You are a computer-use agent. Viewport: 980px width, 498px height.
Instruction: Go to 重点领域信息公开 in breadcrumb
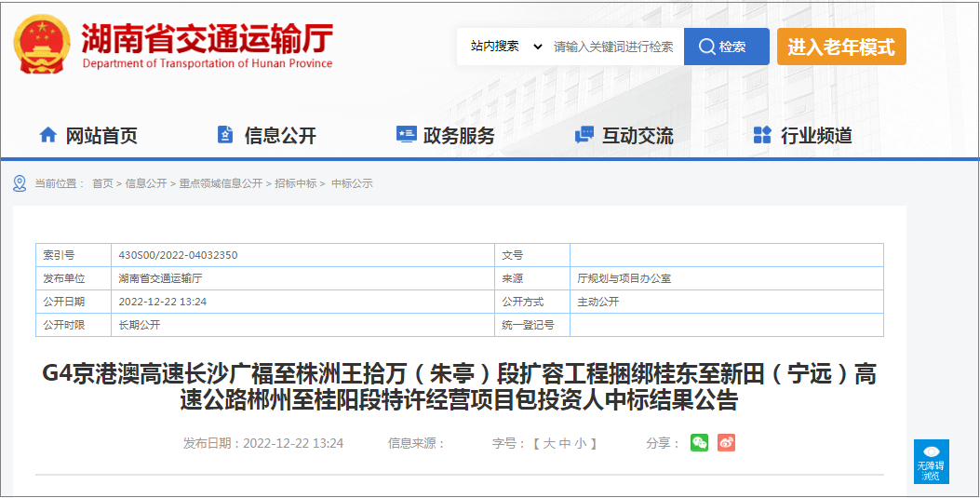click(221, 183)
